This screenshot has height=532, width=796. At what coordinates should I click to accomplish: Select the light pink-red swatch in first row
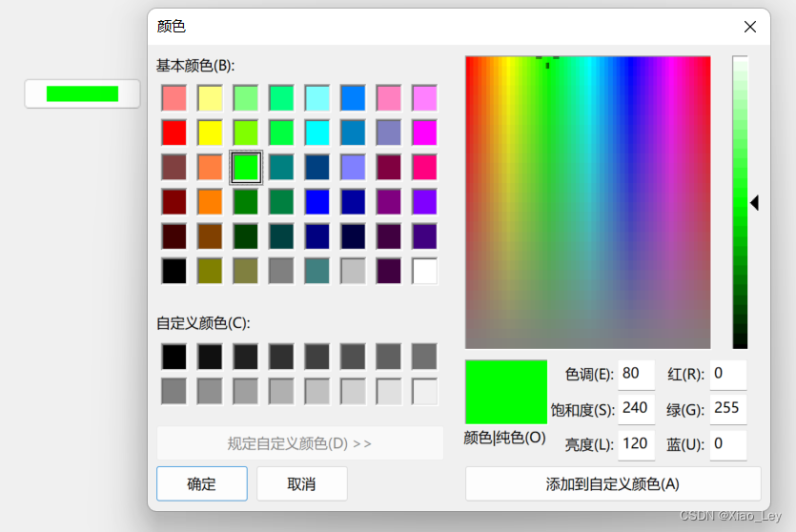tap(174, 98)
